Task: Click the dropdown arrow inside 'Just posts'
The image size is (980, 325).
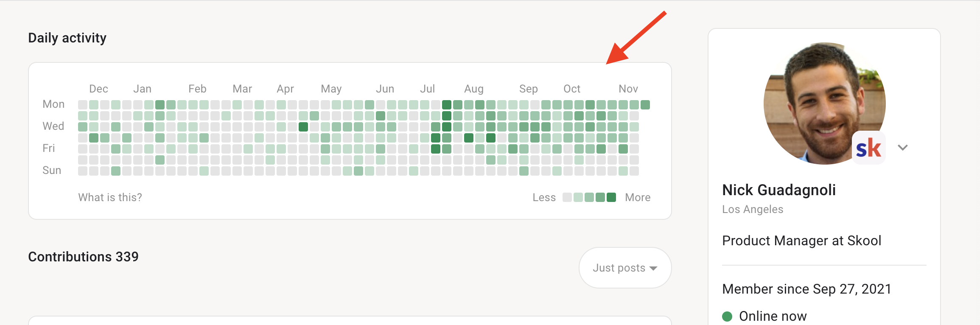Action: (x=653, y=268)
